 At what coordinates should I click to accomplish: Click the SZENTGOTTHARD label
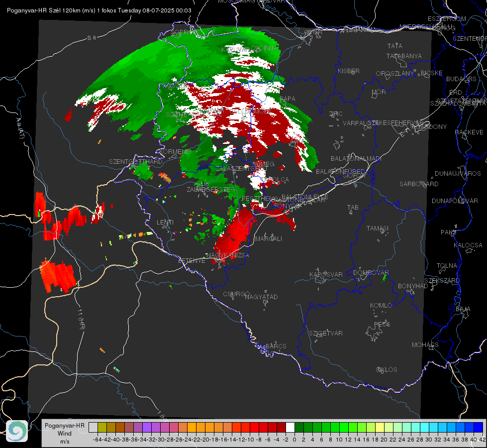pyautogui.click(x=136, y=162)
